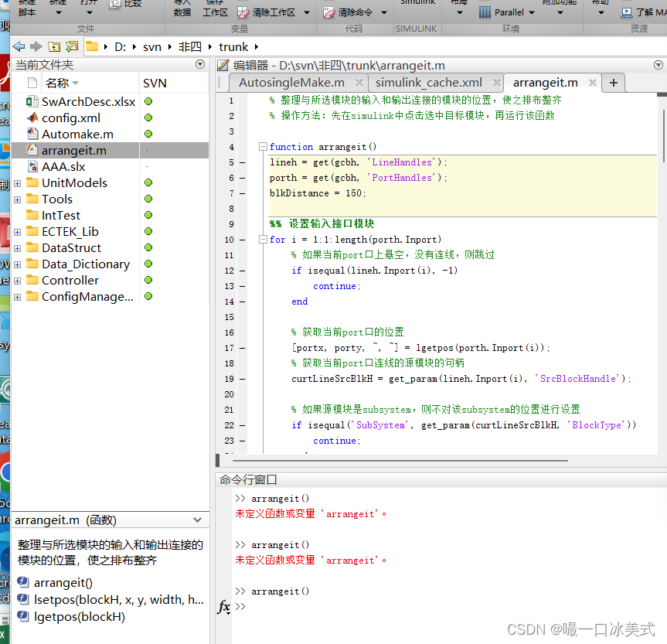Viewport: 667px width, 644px height.
Task: Collapse the for loop code fold
Action: (x=263, y=240)
